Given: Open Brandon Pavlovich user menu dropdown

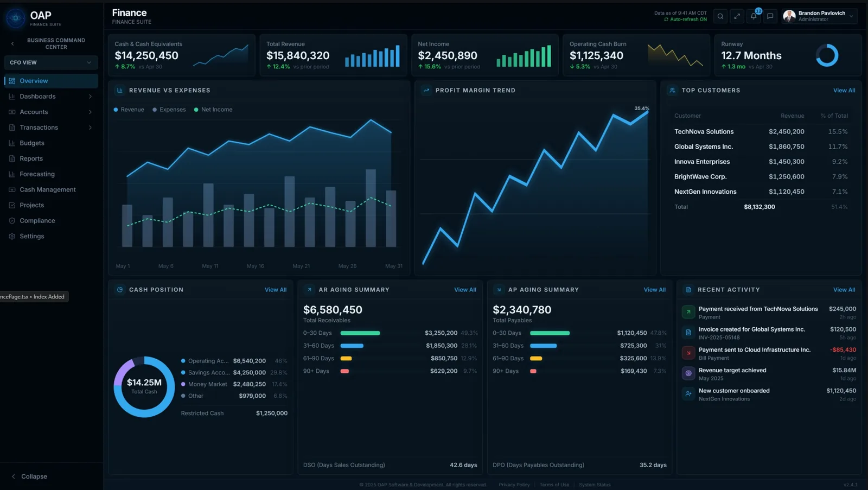Looking at the screenshot, I should (x=819, y=16).
